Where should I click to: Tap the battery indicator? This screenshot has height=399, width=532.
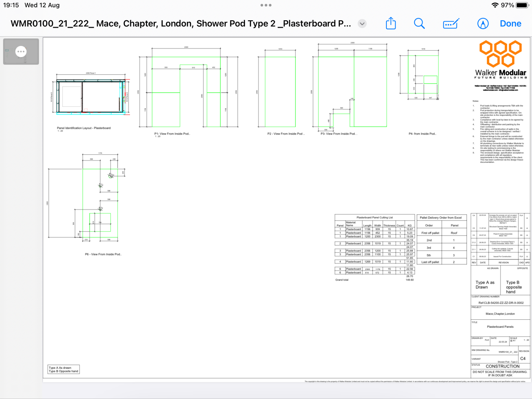tap(523, 5)
